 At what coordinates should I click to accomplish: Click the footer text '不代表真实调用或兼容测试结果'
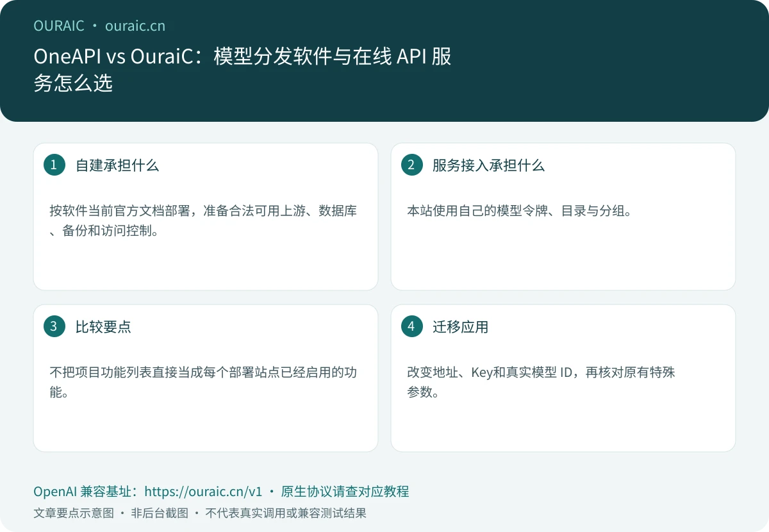[x=286, y=513]
